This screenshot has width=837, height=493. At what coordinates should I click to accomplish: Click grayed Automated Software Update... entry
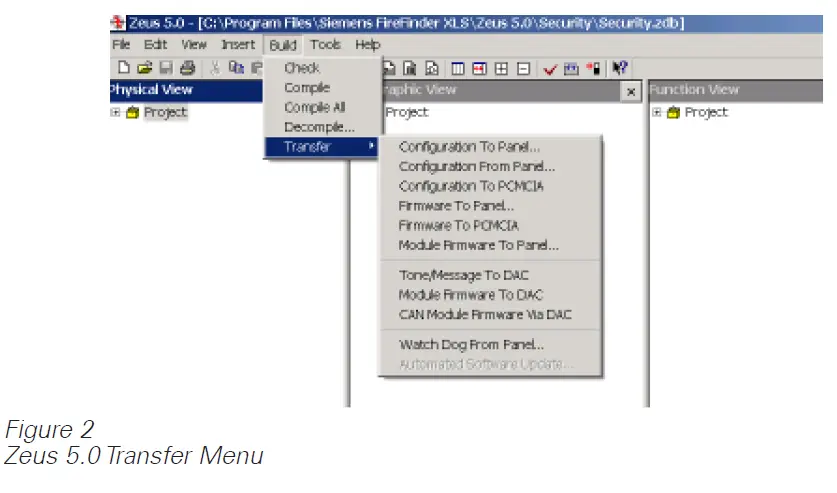point(491,364)
